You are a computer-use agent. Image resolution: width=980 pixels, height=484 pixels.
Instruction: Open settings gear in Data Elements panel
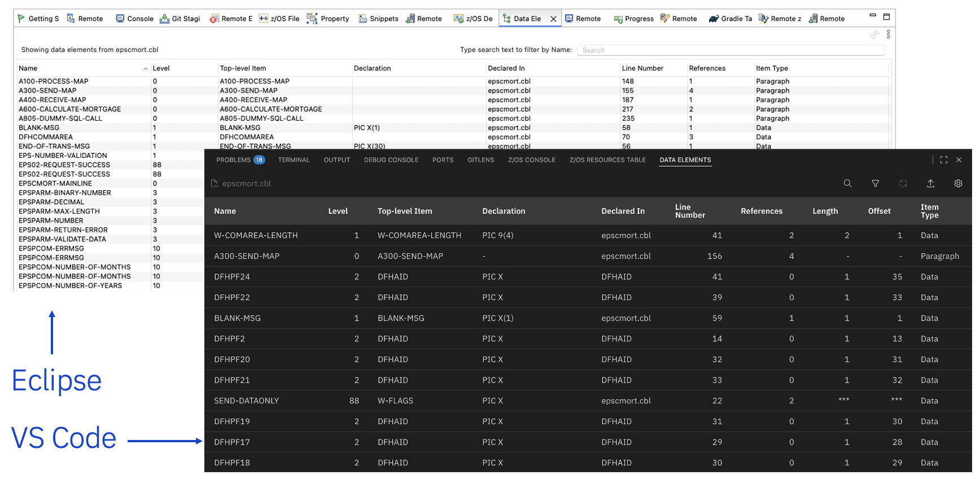958,183
